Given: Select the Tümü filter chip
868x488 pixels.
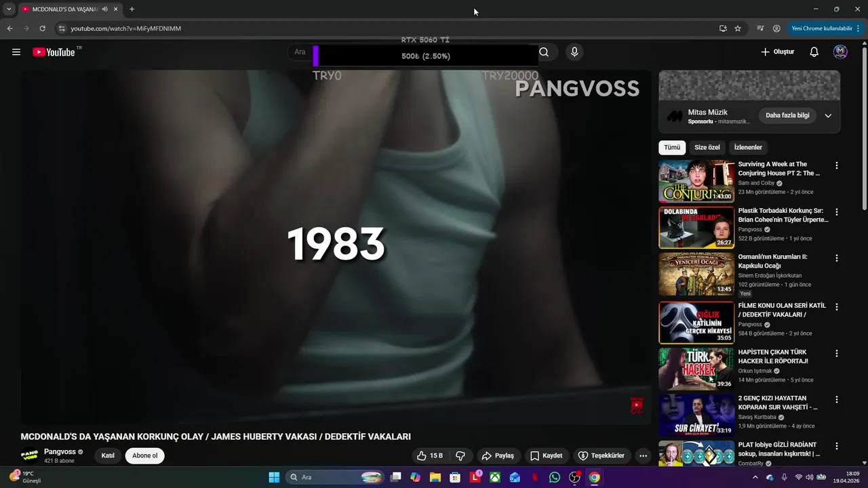Looking at the screenshot, I should [672, 147].
